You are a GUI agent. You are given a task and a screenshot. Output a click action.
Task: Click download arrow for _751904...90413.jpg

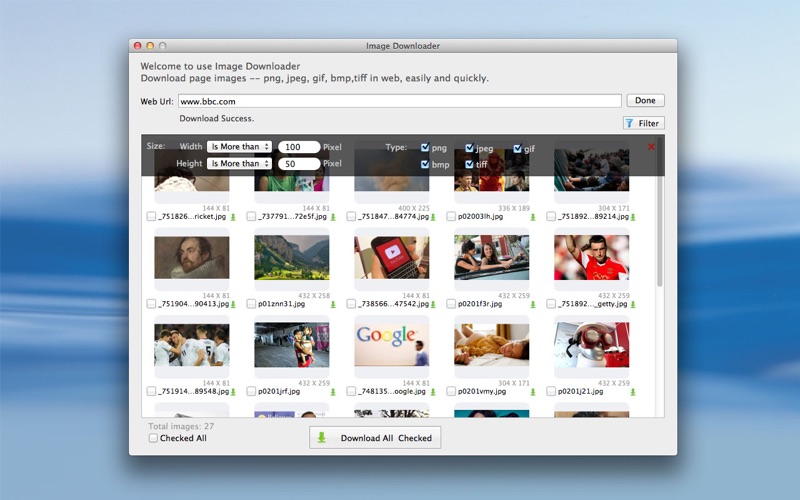[233, 304]
